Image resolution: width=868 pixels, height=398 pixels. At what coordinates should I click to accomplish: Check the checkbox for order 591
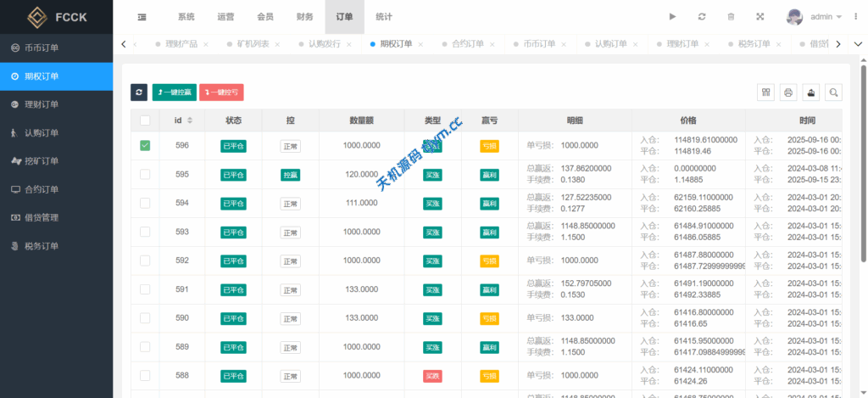pos(145,289)
